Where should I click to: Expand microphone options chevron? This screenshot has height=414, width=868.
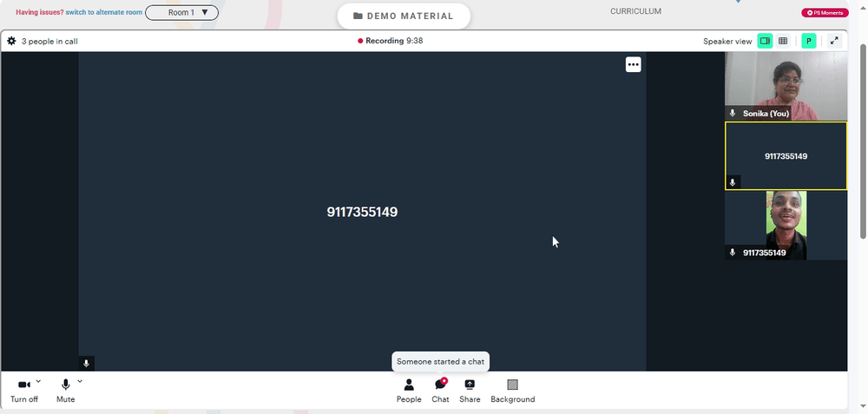tap(80, 381)
